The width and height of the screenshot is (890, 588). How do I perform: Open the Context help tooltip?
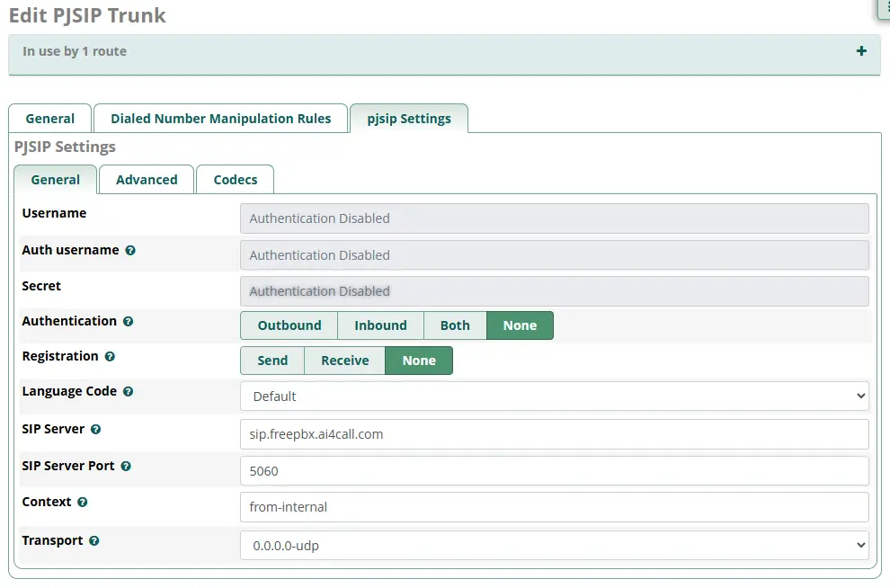pos(82,502)
